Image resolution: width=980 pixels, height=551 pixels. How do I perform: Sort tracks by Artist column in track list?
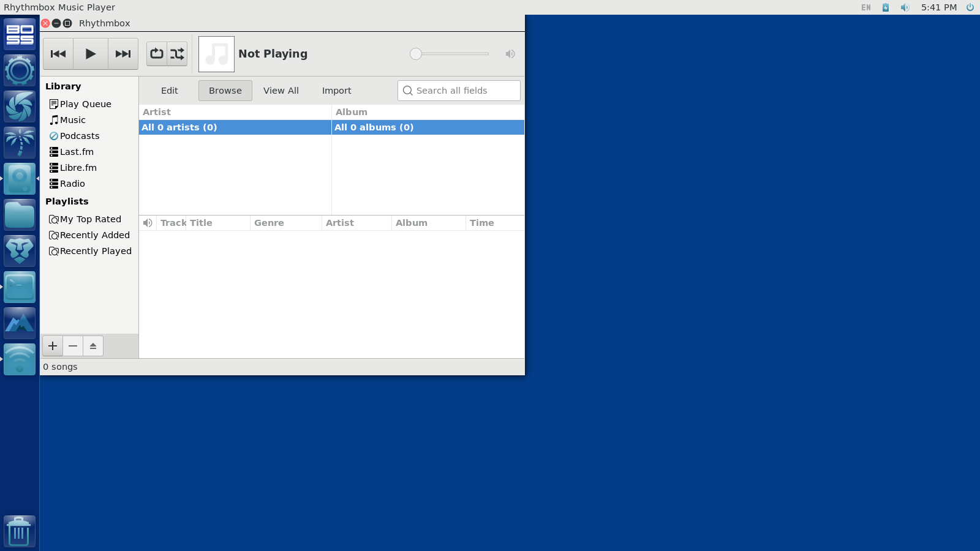point(356,223)
